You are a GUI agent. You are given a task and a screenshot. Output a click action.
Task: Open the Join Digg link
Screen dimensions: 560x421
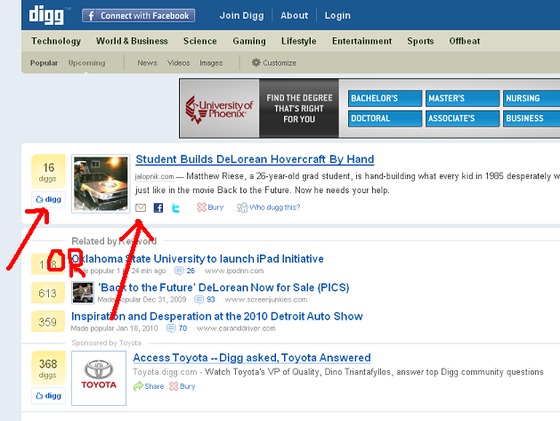(x=241, y=16)
